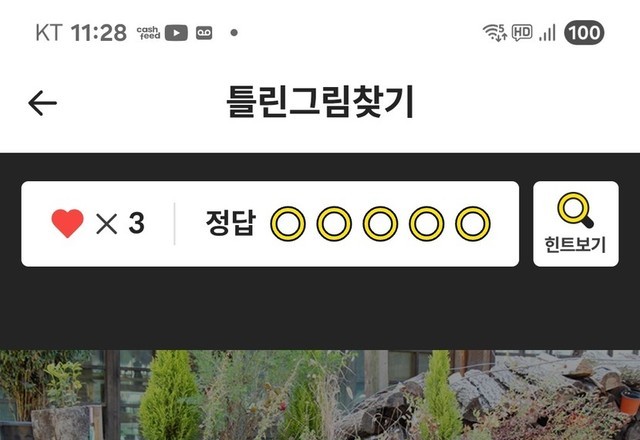
Task: Go back using the left arrow
Action: 42,103
